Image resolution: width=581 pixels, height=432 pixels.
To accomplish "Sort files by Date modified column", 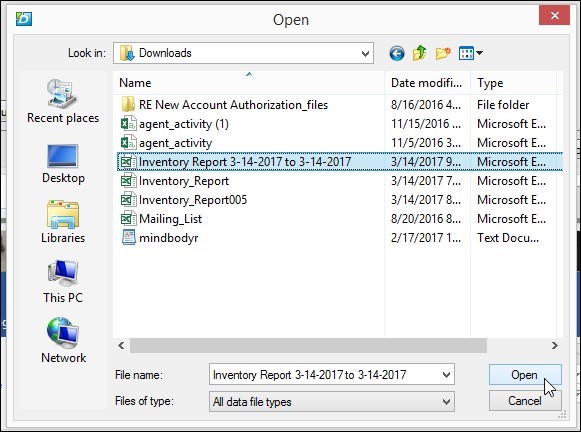I will [426, 83].
